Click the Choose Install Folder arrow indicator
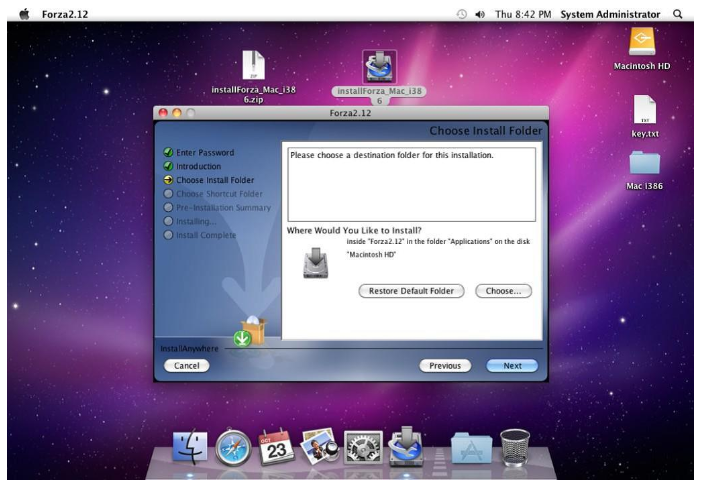The image size is (702, 485). tap(168, 180)
